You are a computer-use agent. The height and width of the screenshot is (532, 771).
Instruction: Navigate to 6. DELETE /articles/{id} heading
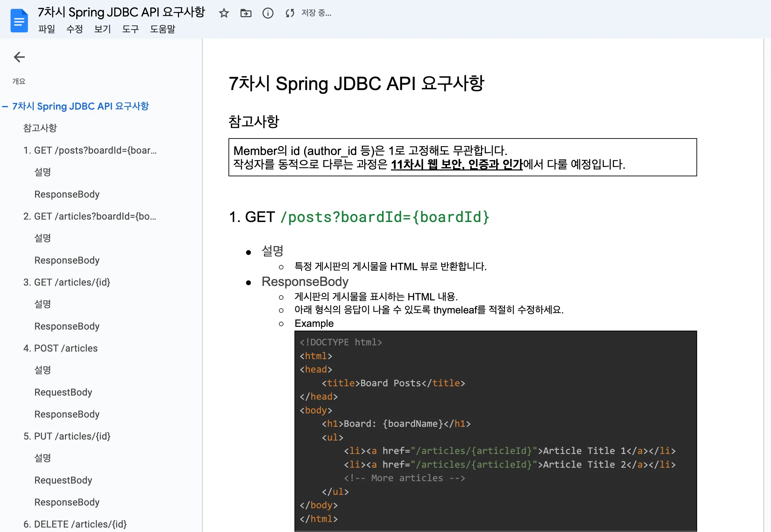coord(75,524)
